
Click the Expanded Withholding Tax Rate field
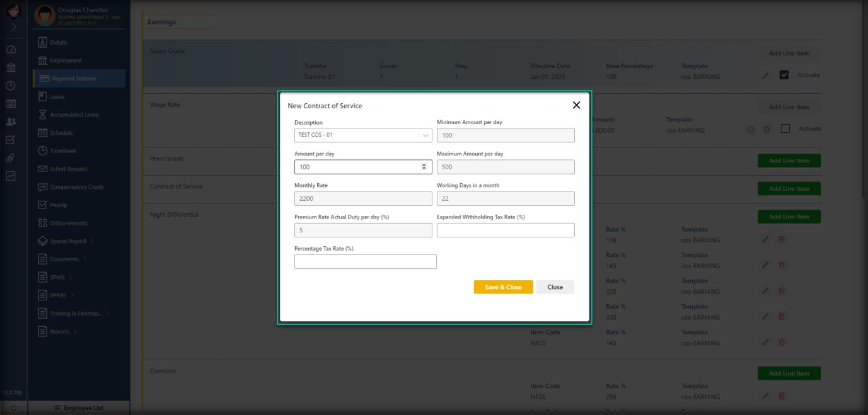coord(506,230)
